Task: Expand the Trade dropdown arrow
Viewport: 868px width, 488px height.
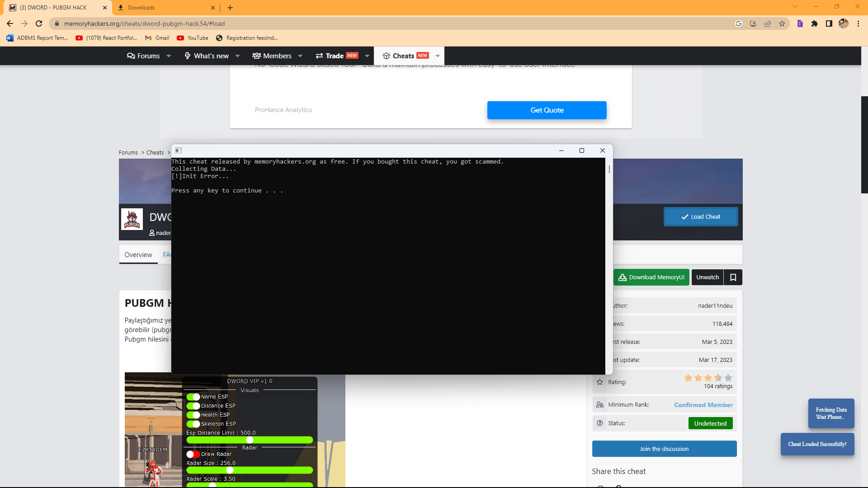Action: point(367,56)
